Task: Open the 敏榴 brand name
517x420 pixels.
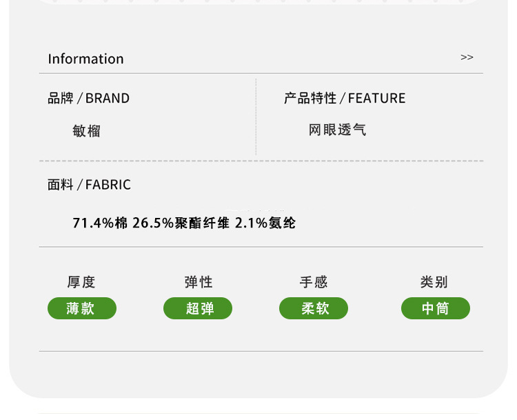Action: pos(86,130)
